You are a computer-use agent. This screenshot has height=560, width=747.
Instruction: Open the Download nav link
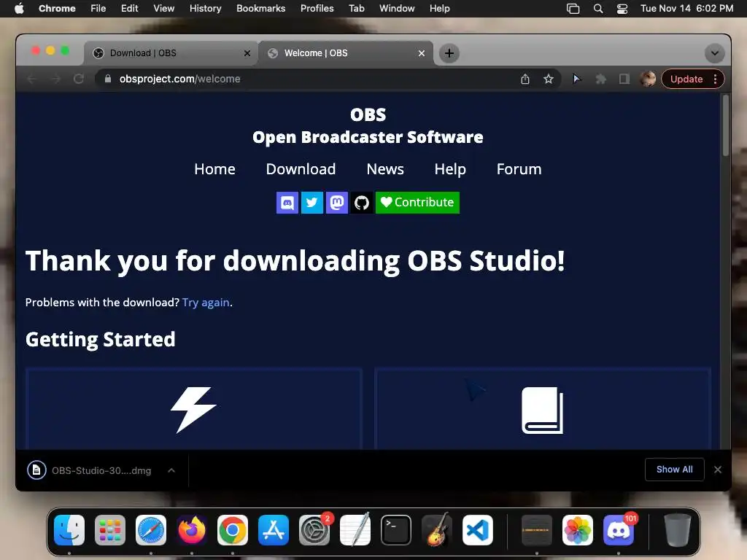(301, 169)
